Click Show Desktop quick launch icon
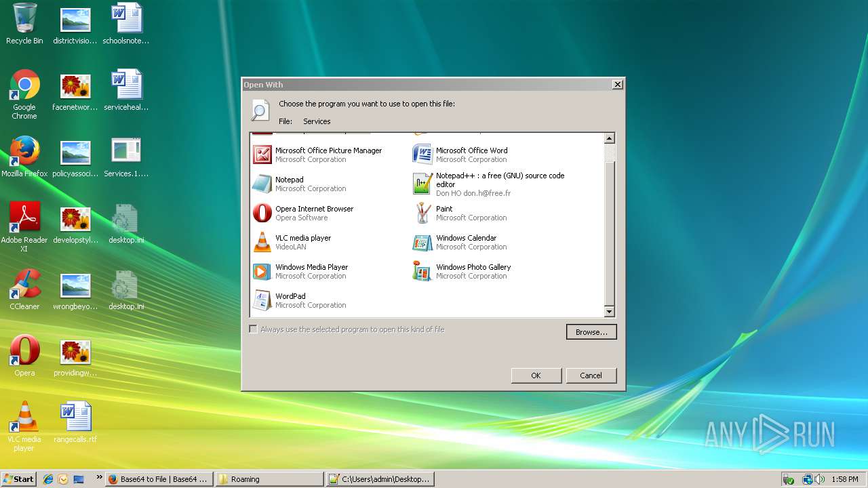 click(x=79, y=479)
